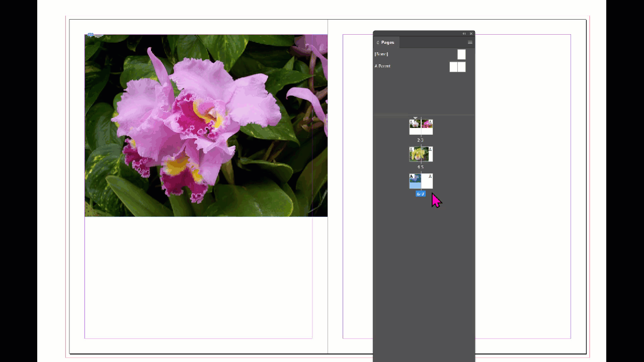Image resolution: width=644 pixels, height=362 pixels.
Task: Select the left page of spread 2-3
Action: 414,126
